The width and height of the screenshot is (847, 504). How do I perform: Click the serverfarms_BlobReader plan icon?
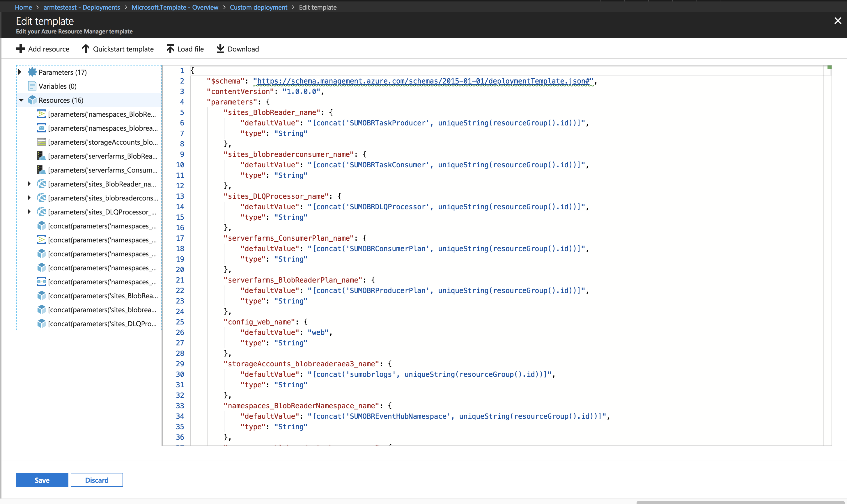pyautogui.click(x=41, y=156)
